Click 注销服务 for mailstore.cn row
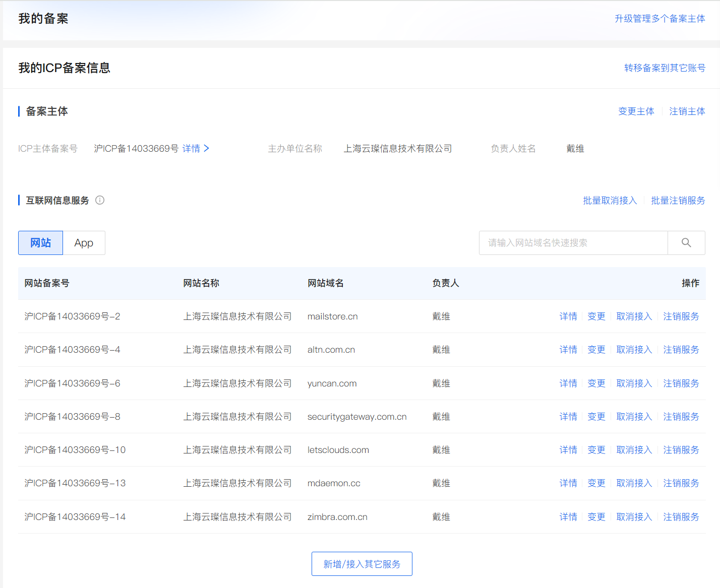The height and width of the screenshot is (588, 720). click(681, 316)
